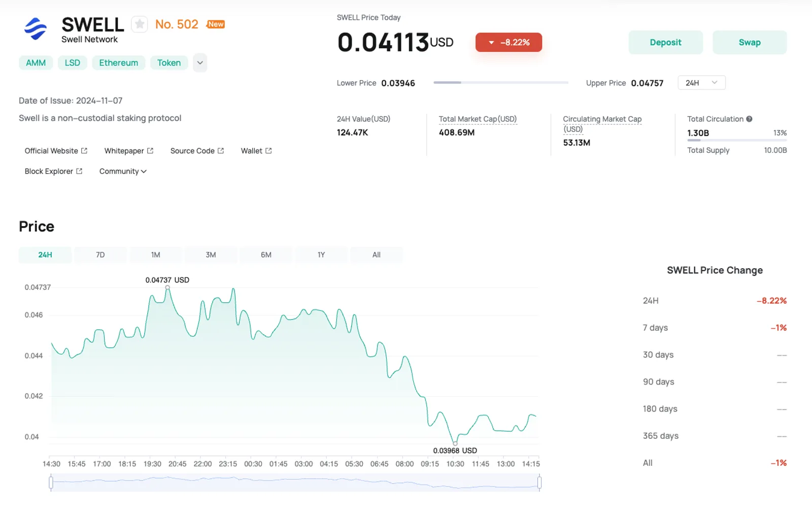Viewport: 812px width, 510px height.
Task: Click the AMM tag
Action: pyautogui.click(x=36, y=63)
